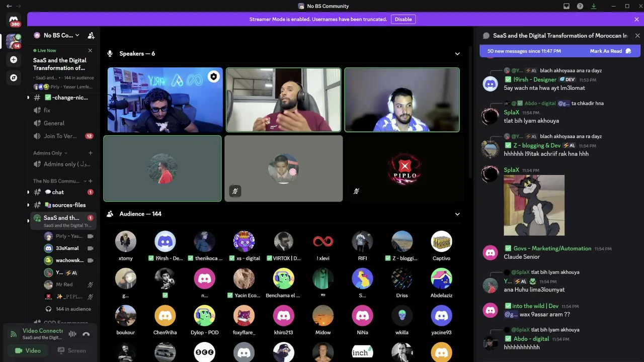
Task: Open the Help question mark icon
Action: point(580,6)
